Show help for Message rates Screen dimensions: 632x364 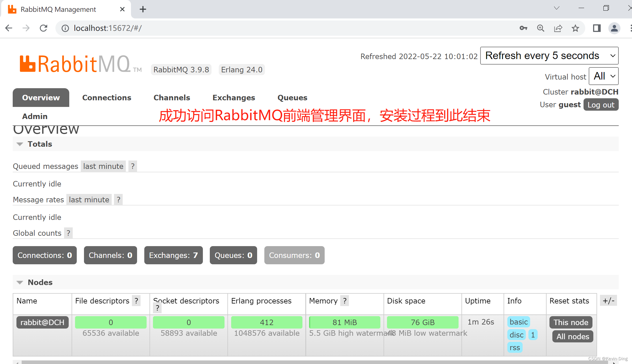[x=118, y=200]
